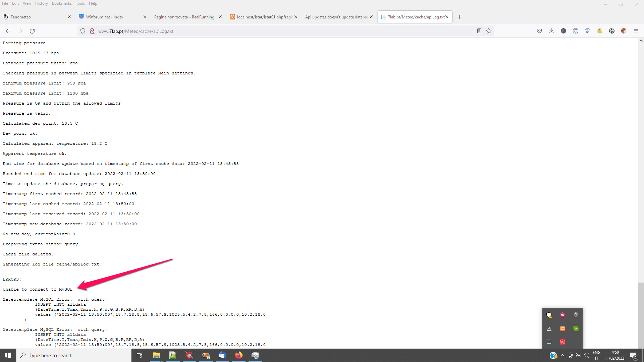Open Save to Pocket button

coord(539,31)
